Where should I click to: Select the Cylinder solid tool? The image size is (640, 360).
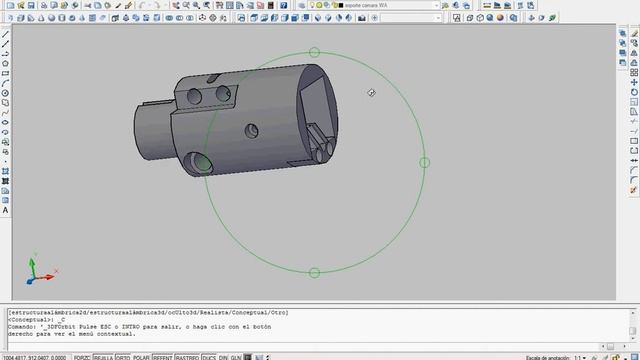pos(62,18)
